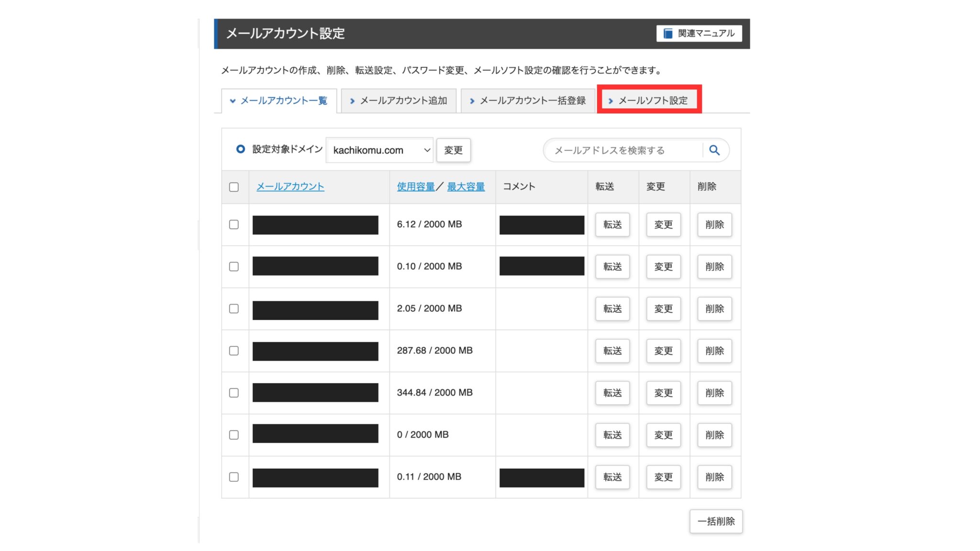Viewport: 980px width, 551px height.
Task: Open the メールソフト設定 tab
Action: click(653, 100)
